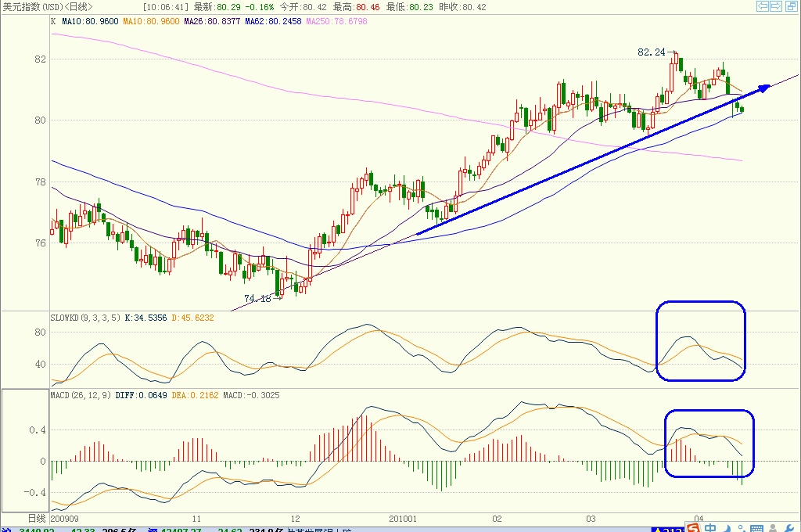Click the person account icon in IME bar
The image size is (801, 532).
774,528
